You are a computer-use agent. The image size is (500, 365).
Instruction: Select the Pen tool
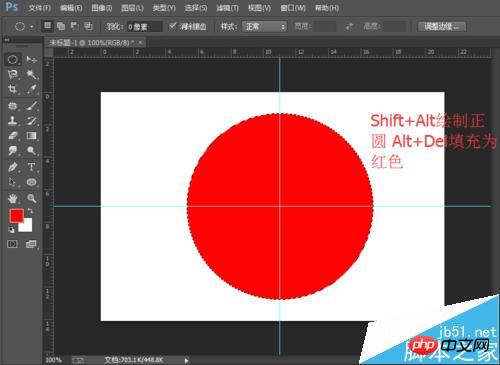click(x=13, y=166)
